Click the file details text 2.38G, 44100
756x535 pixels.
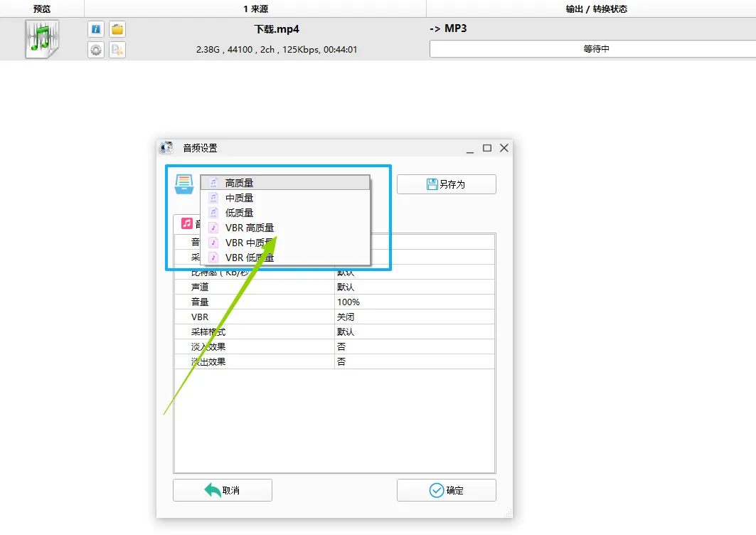(x=277, y=50)
